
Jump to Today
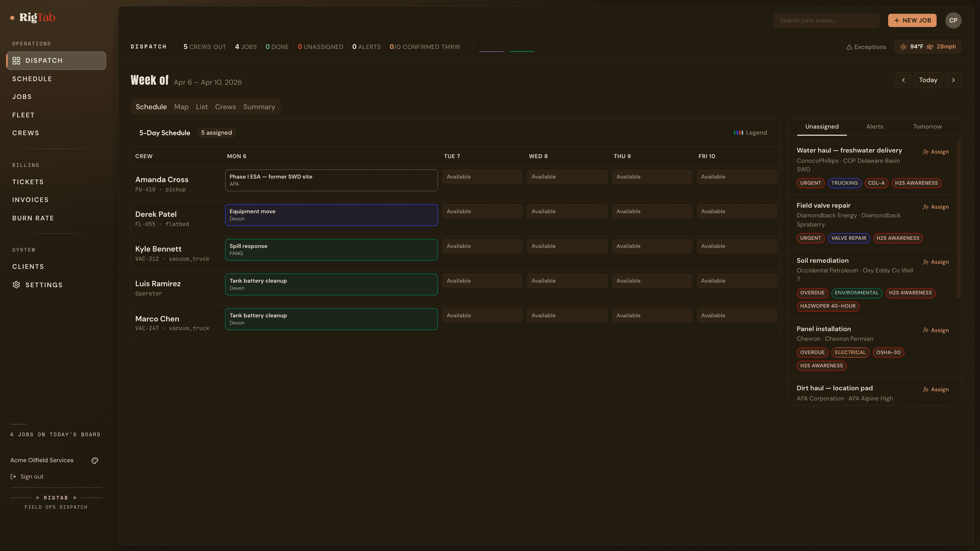tap(928, 80)
